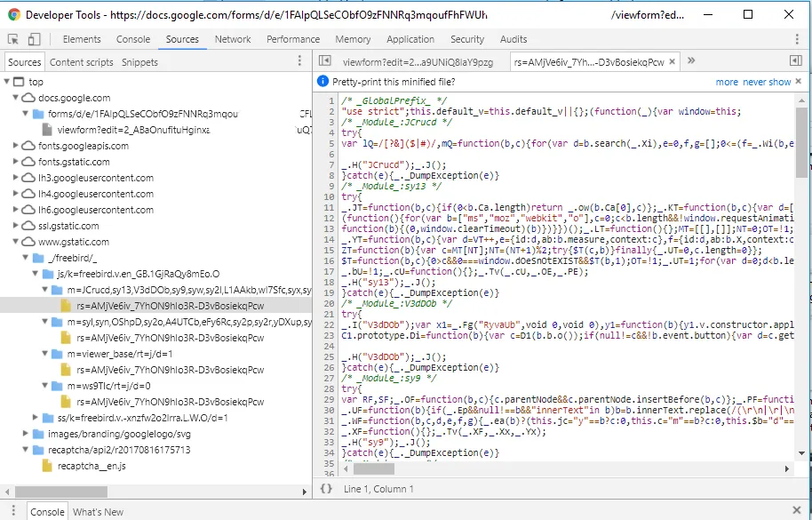Open the Performance panel
The image size is (812, 520).
(293, 39)
